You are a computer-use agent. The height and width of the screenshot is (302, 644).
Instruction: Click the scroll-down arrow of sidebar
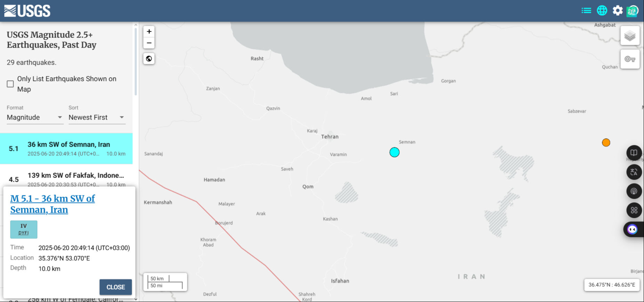136,299
